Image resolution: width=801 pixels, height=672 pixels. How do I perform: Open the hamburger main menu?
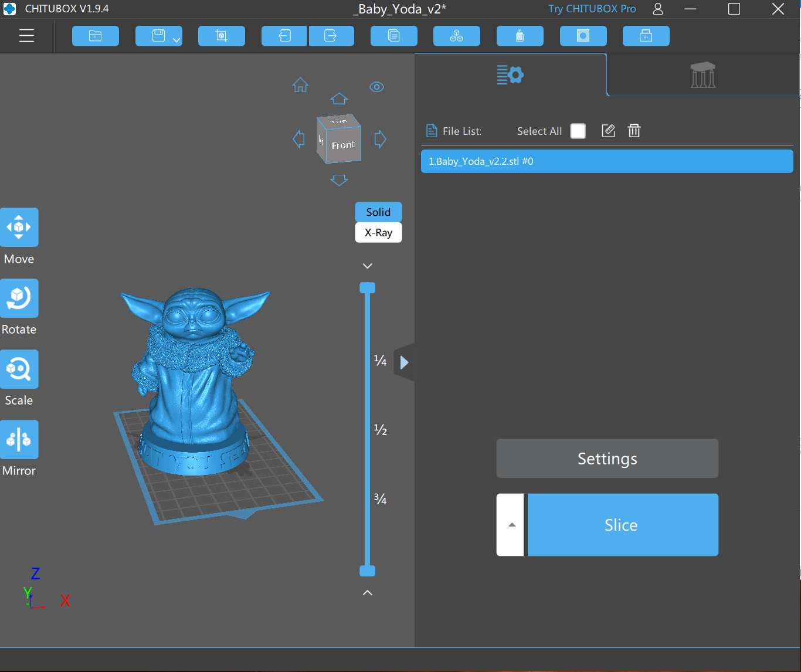(26, 36)
